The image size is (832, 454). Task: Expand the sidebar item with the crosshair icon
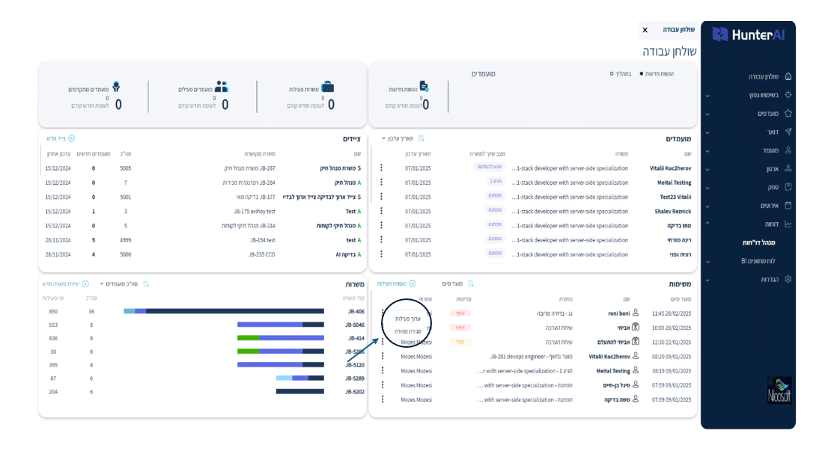[707, 96]
